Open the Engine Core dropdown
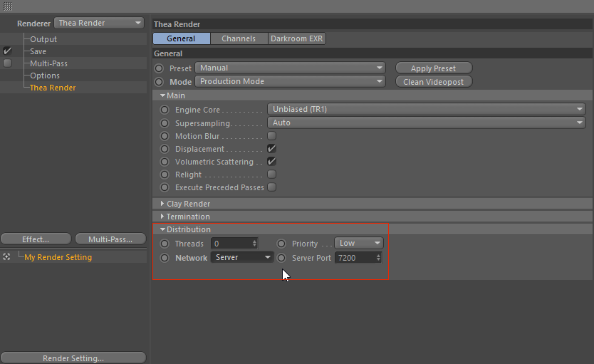This screenshot has width=594, height=364. 426,110
